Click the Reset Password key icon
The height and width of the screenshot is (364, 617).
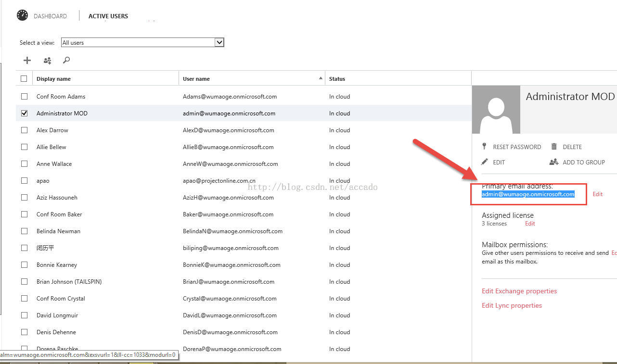485,147
